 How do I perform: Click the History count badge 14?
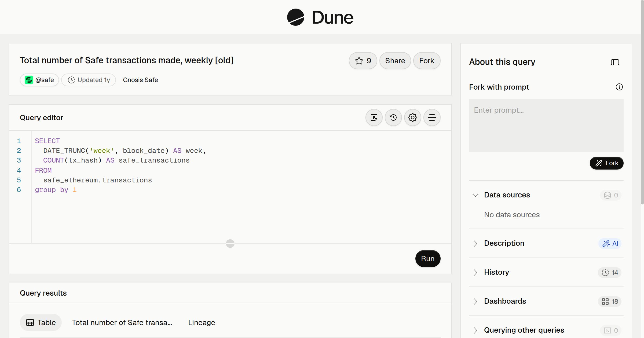pos(609,273)
